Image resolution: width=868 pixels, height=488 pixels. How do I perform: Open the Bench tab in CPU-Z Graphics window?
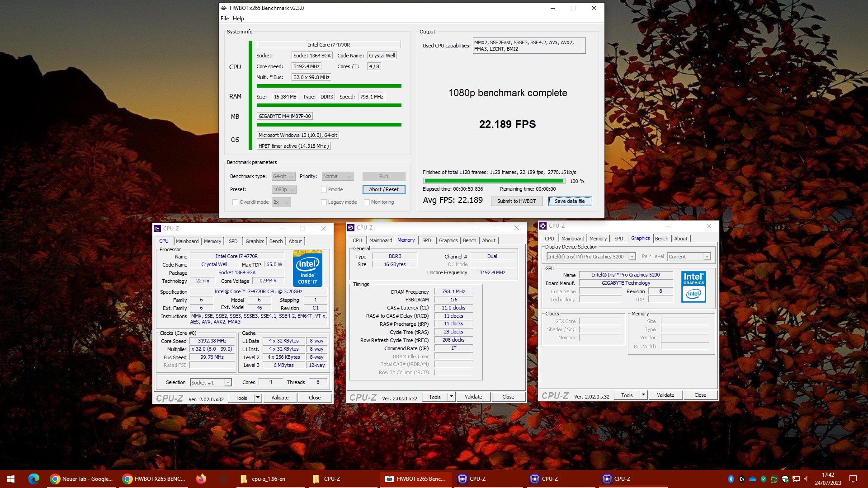tap(661, 239)
